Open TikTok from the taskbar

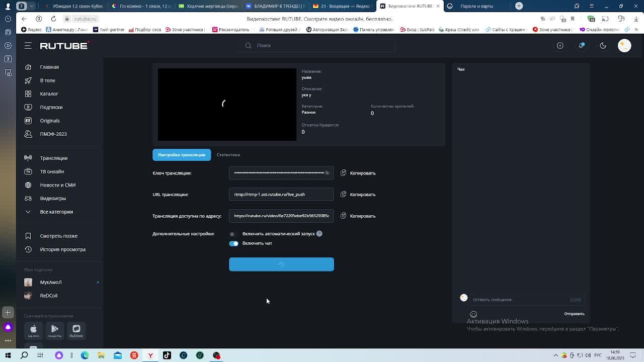(x=167, y=355)
